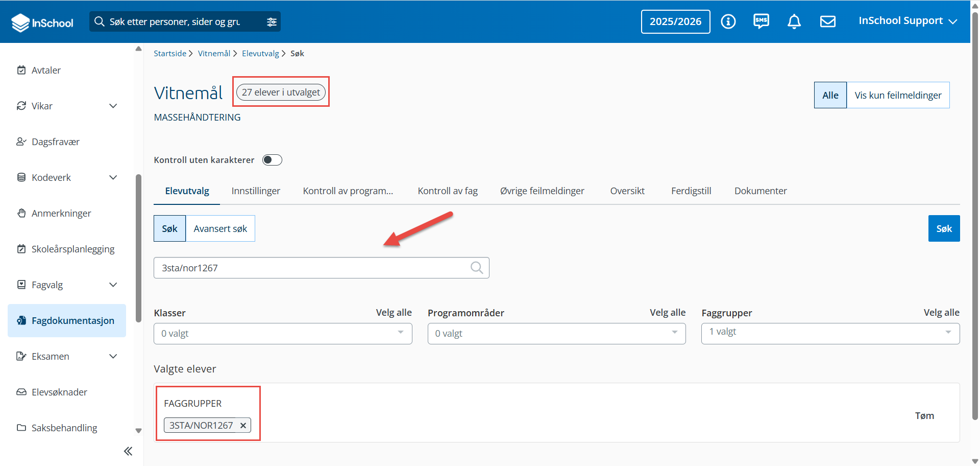Click the Dagsfravær person icon
The width and height of the screenshot is (980, 466).
(x=21, y=142)
